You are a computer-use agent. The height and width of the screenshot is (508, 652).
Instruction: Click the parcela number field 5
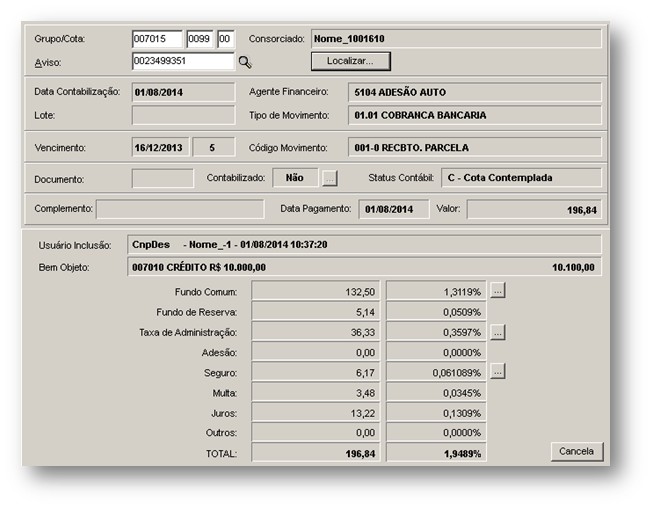tap(214, 148)
